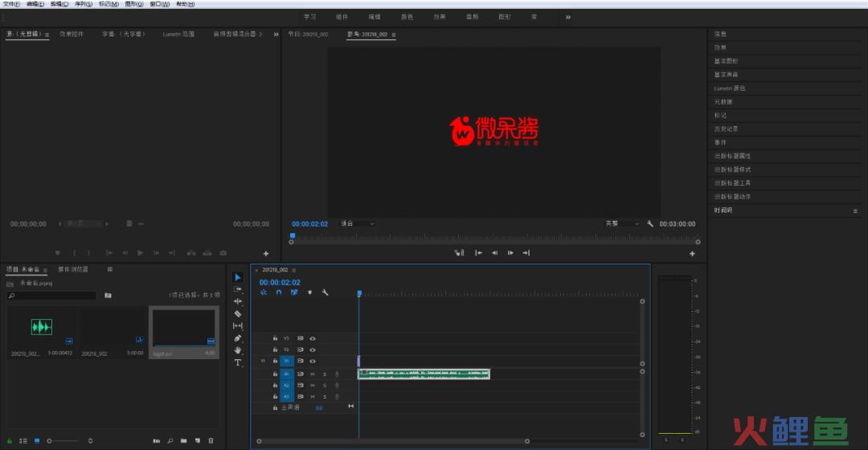The height and width of the screenshot is (450, 868).
Task: Click Program monitor blue playhead marker
Action: 293,236
